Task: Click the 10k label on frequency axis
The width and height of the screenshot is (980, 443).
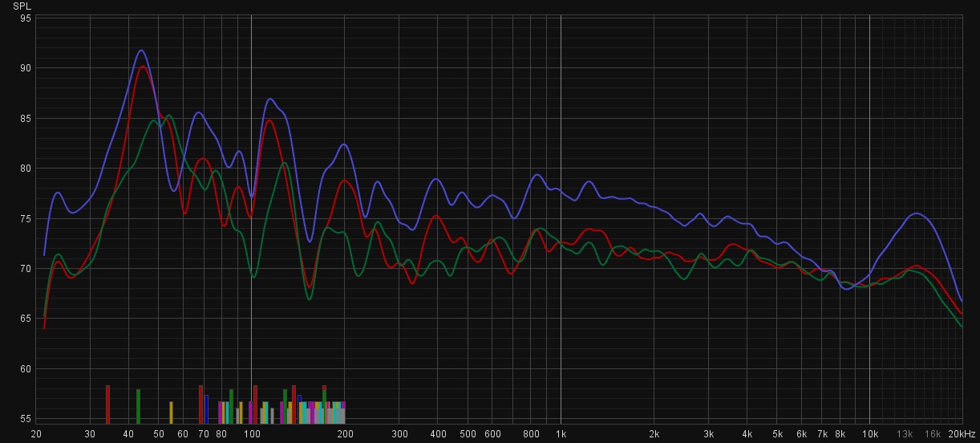Action: [870, 433]
